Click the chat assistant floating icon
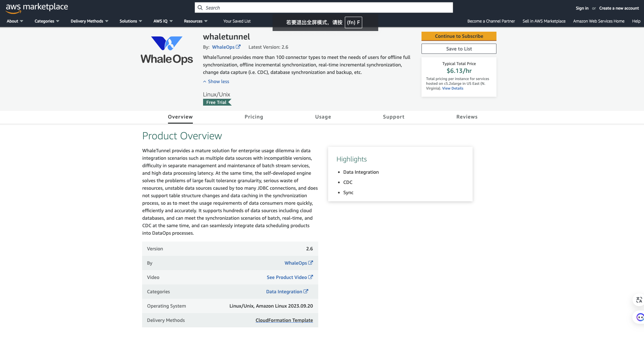Screen dimensions: 644x342 pos(640,317)
